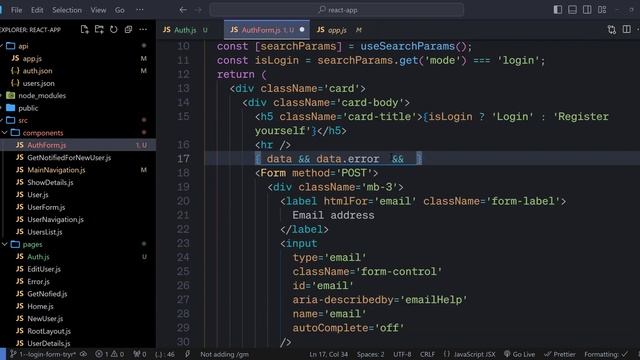The image size is (640, 360).
Task: Click Ln 17, Col 34 cursor position
Action: [x=329, y=354]
